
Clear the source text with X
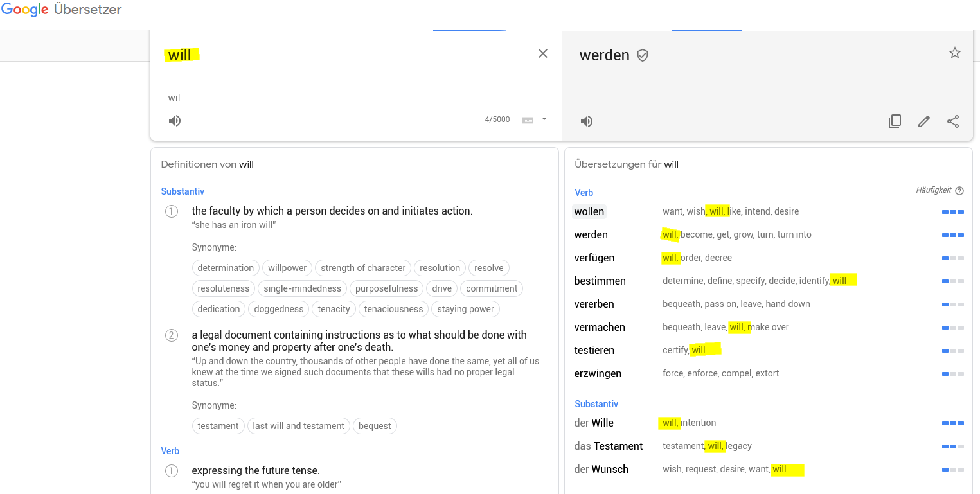[x=543, y=54]
